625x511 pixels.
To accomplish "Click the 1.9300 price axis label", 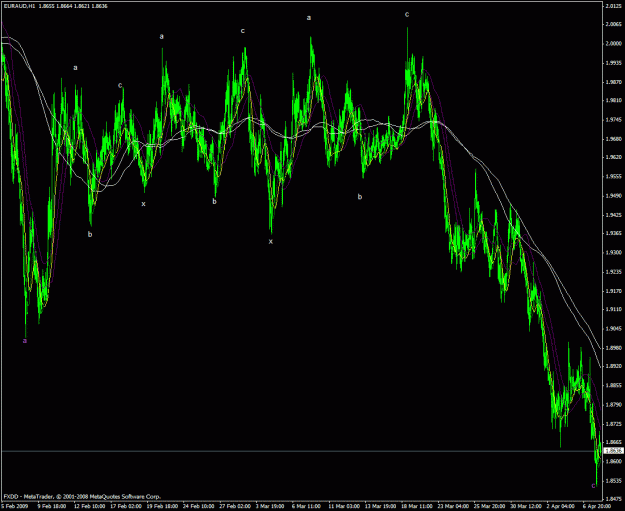I will [613, 252].
